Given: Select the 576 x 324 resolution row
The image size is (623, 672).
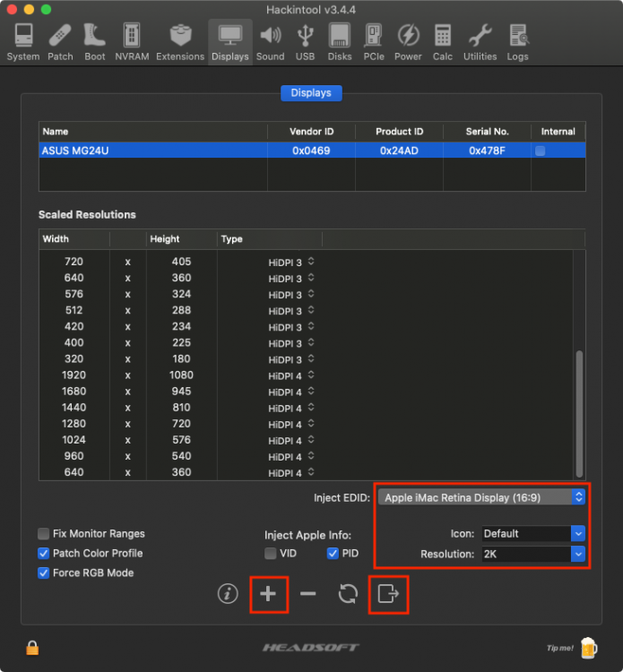Looking at the screenshot, I should pos(307,294).
